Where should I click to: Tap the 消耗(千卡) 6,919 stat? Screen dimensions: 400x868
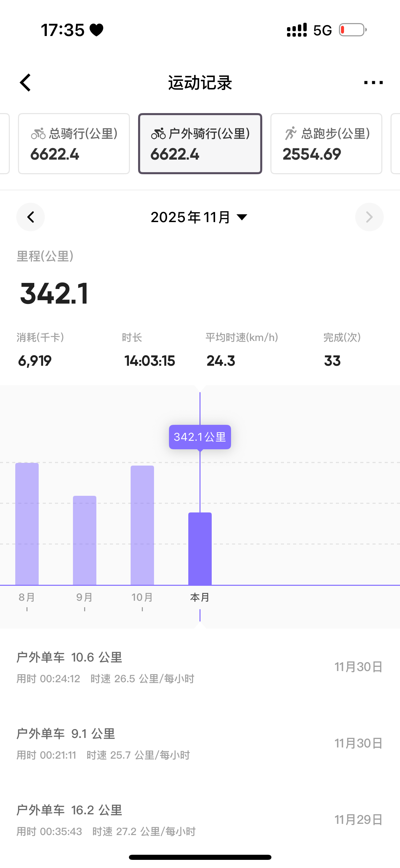[40, 350]
